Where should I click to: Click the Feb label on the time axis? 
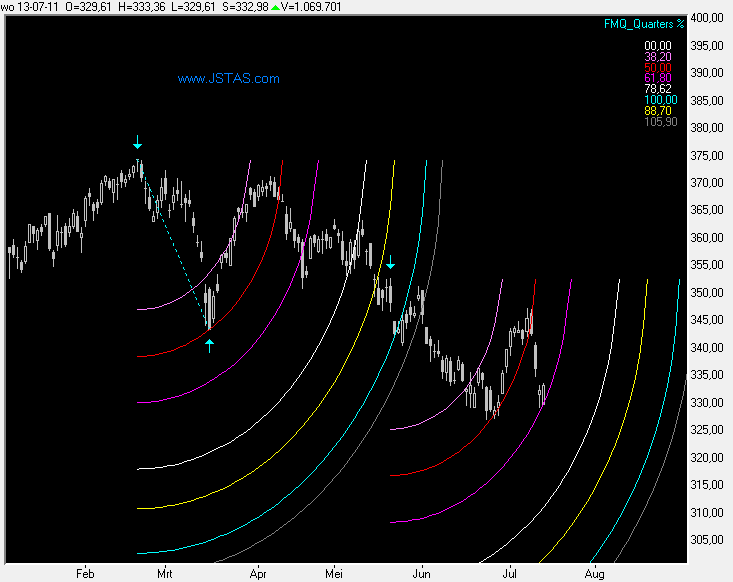coord(85,574)
